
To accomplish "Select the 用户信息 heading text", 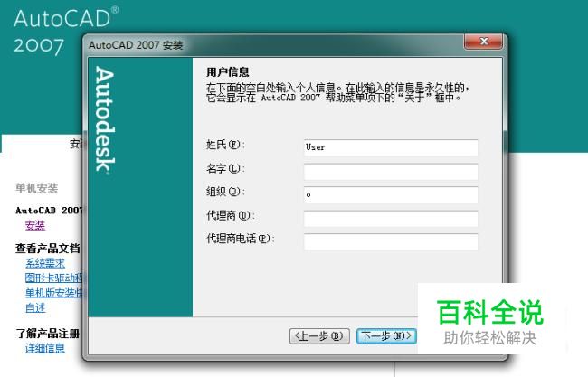I will click(x=228, y=72).
